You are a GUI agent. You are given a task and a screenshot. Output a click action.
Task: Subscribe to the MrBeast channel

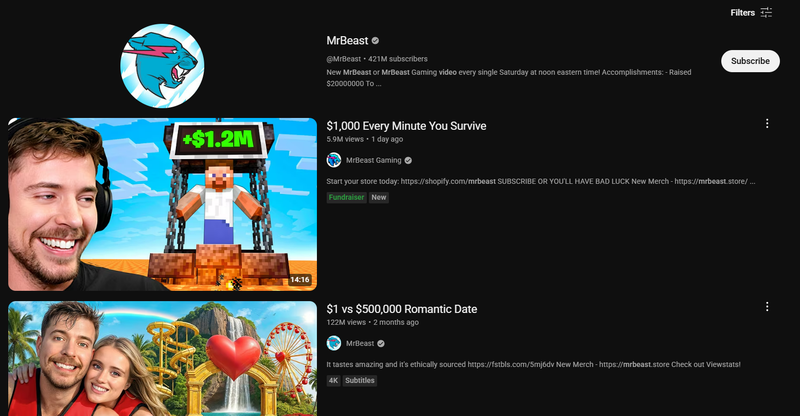pyautogui.click(x=750, y=61)
